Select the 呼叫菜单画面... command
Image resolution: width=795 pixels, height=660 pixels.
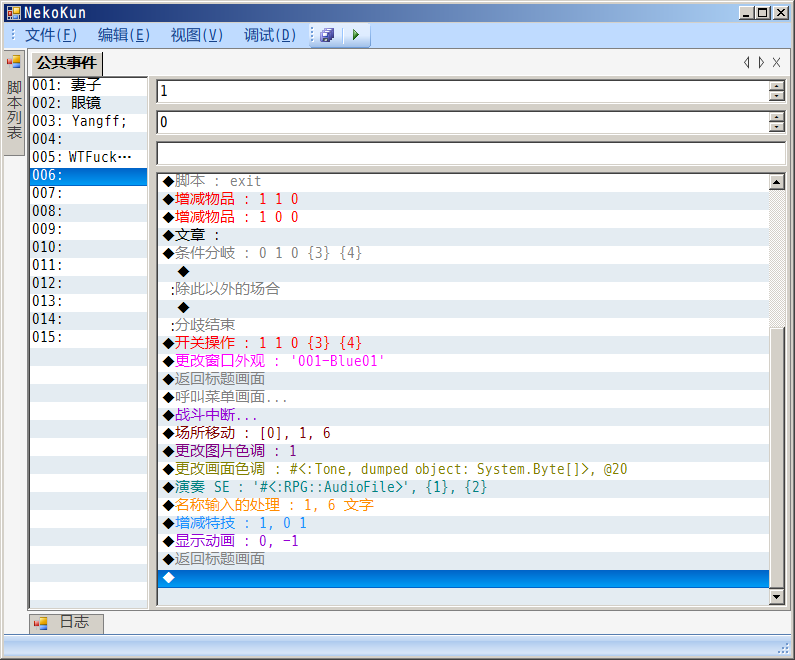463,397
